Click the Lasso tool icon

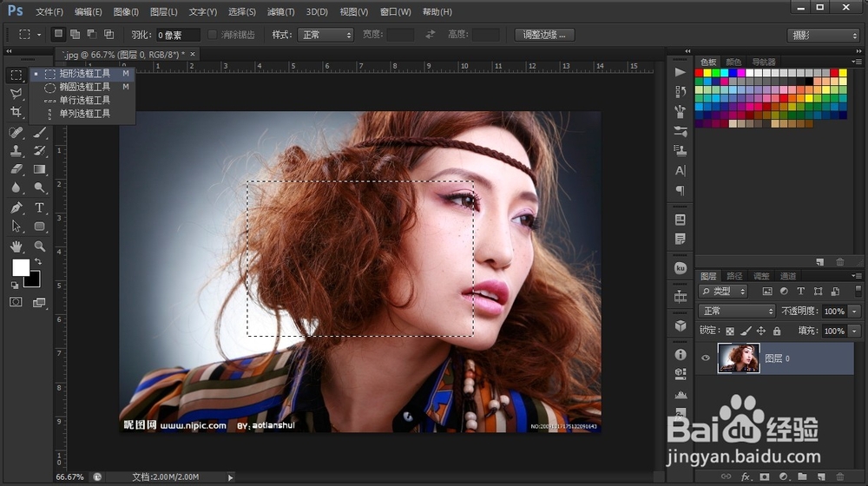16,94
